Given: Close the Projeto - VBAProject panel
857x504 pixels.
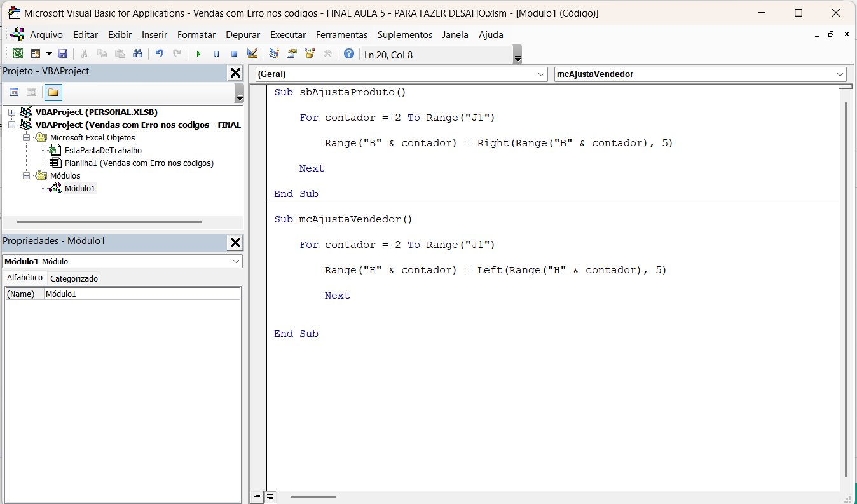Looking at the screenshot, I should point(235,73).
